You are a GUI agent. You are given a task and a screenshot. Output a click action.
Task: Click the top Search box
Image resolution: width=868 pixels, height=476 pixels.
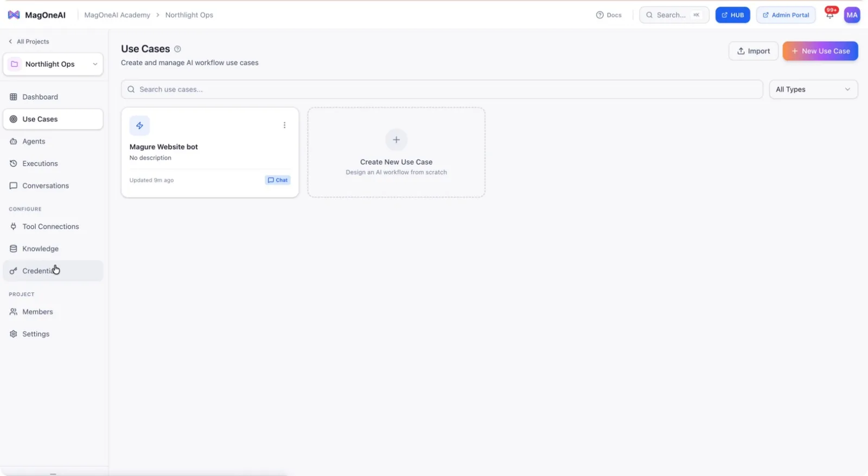click(674, 15)
